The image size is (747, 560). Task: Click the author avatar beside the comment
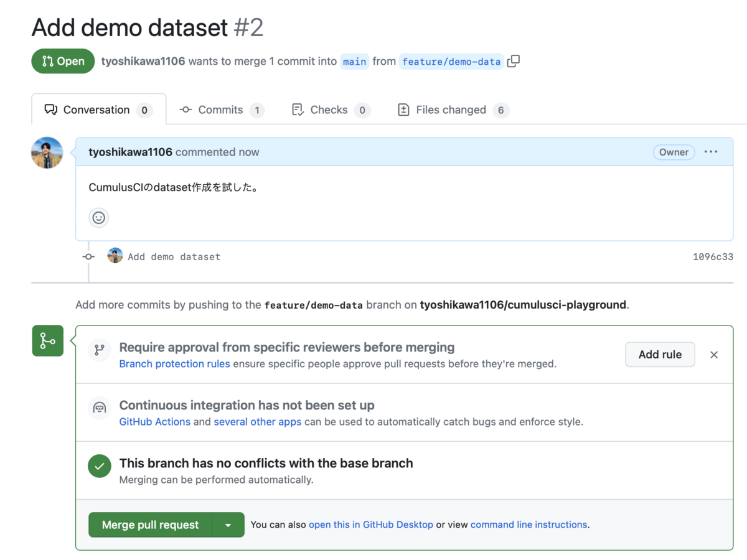tap(47, 153)
